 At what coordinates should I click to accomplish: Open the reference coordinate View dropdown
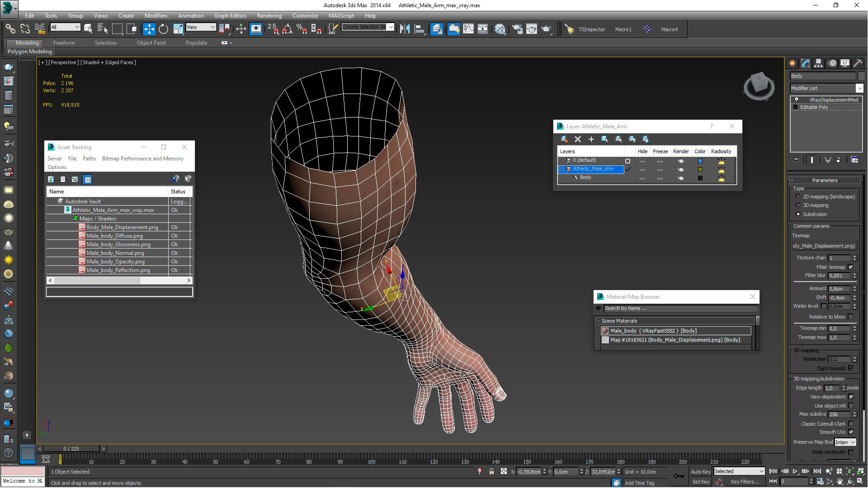pyautogui.click(x=201, y=27)
